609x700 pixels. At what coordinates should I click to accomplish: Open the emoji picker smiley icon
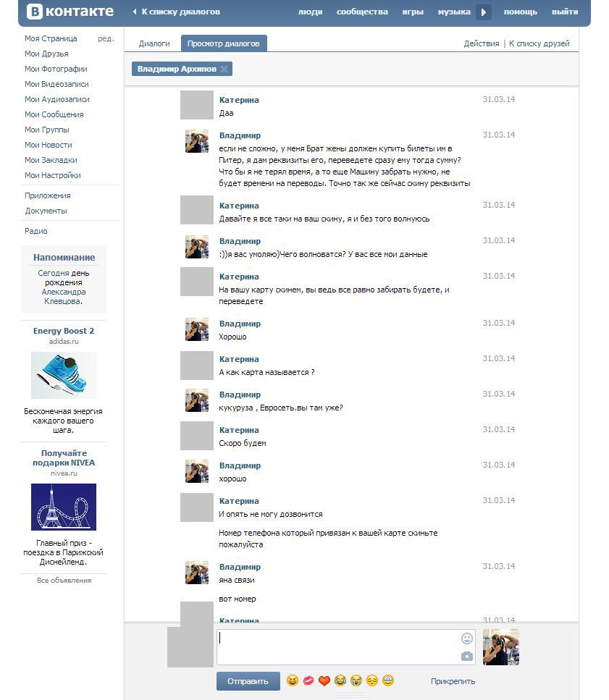click(467, 638)
